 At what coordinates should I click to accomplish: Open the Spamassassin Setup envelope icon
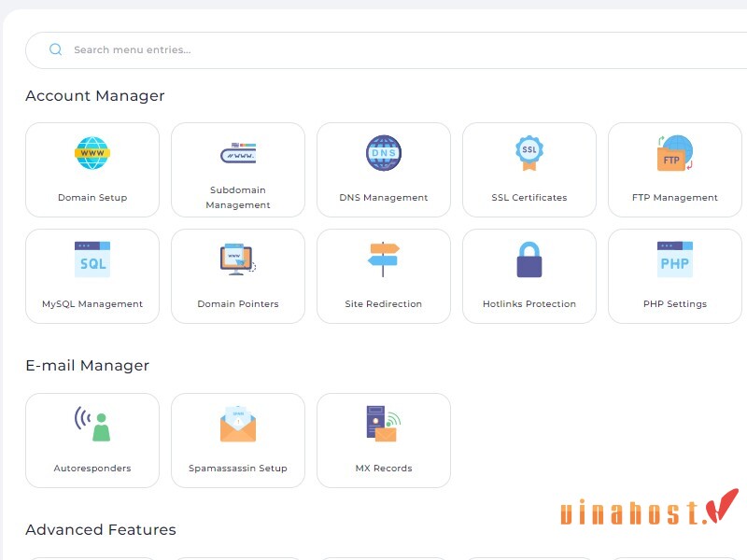[238, 424]
